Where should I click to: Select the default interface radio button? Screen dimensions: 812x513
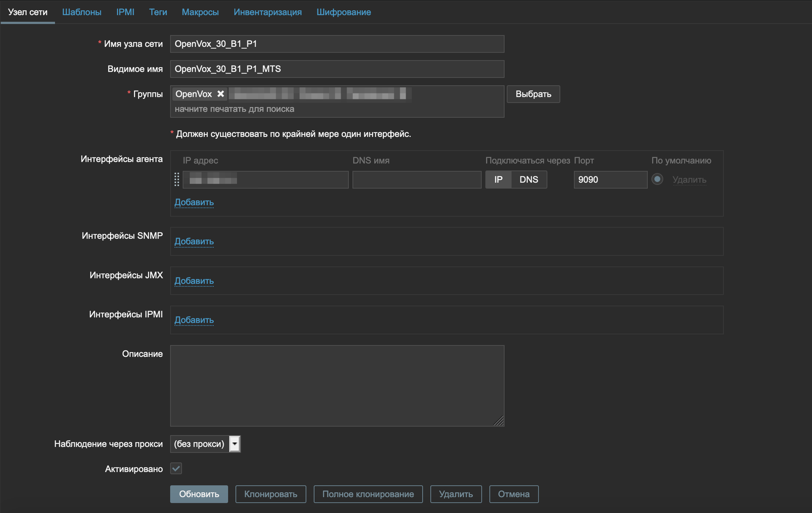[x=657, y=179]
